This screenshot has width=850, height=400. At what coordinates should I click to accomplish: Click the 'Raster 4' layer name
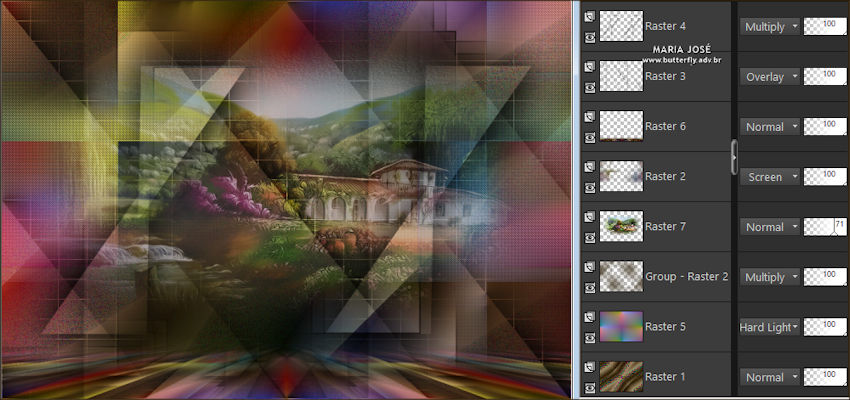[x=666, y=26]
